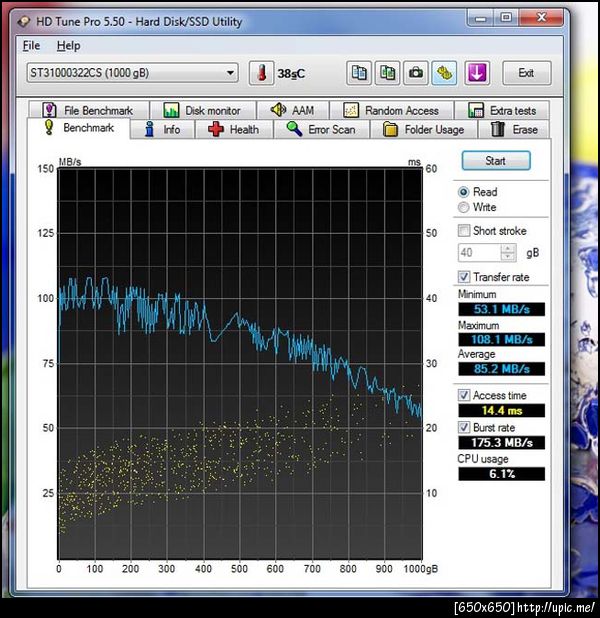Switch to the Erase tab
600x618 pixels.
click(x=514, y=129)
